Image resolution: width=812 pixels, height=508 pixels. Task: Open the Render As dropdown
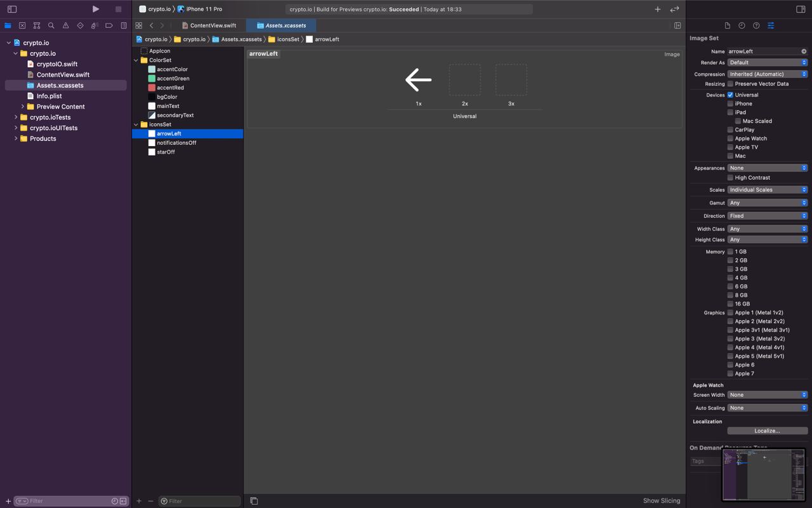(767, 63)
